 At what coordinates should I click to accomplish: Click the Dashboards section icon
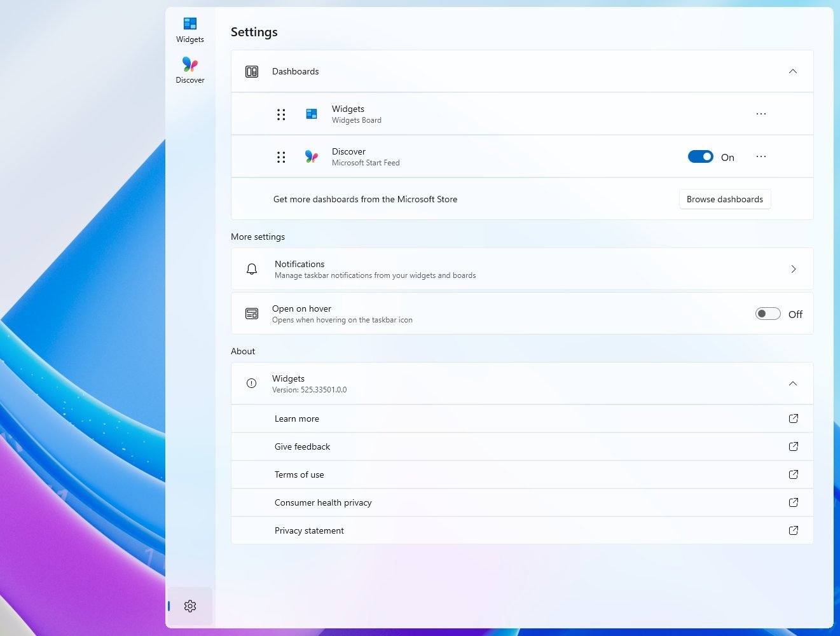tap(251, 71)
